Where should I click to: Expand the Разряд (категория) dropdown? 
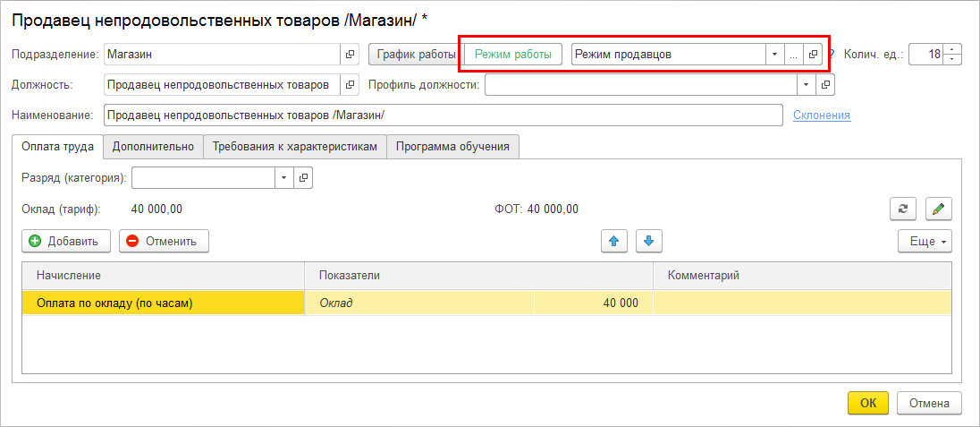click(283, 178)
